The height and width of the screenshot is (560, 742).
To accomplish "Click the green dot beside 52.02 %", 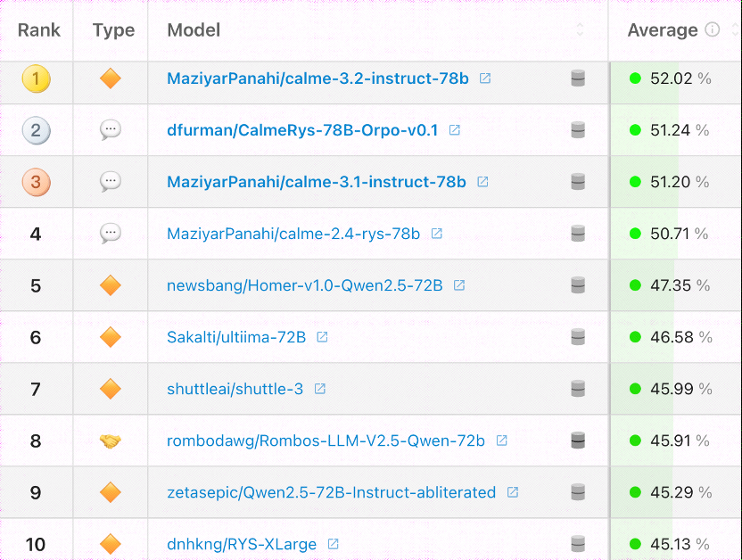I will [635, 78].
